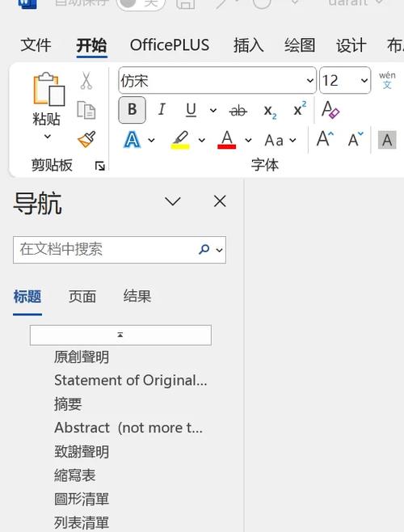Select the 页面 navigation tab
The width and height of the screenshot is (404, 532).
click(x=82, y=297)
